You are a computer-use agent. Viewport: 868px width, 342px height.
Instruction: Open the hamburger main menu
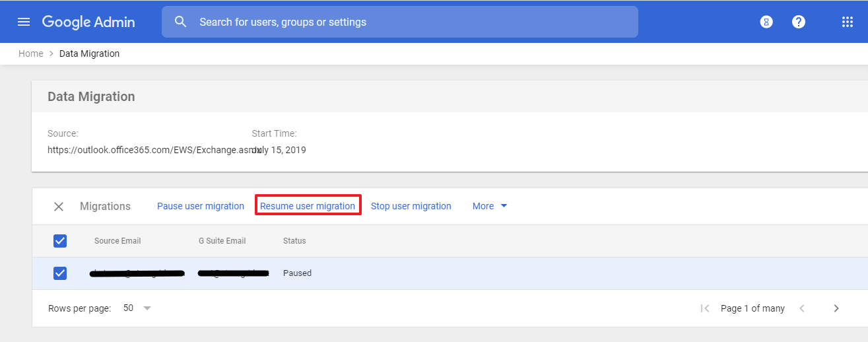(x=24, y=22)
